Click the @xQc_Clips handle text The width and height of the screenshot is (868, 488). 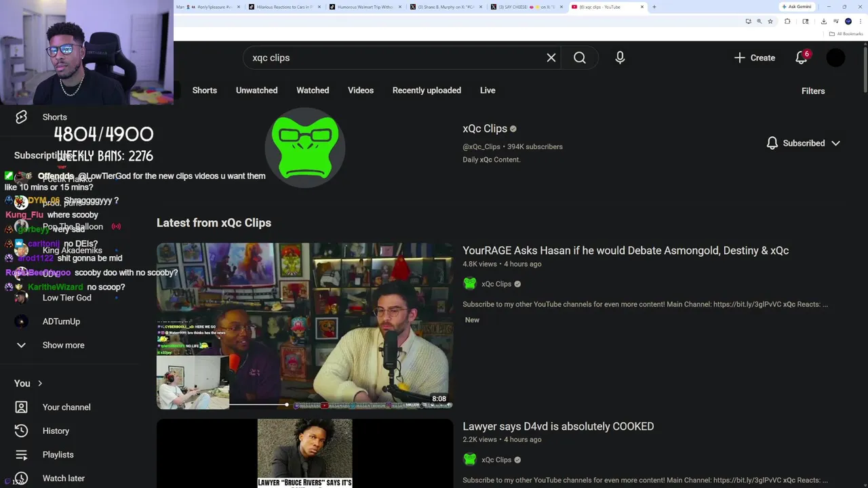[x=481, y=146]
